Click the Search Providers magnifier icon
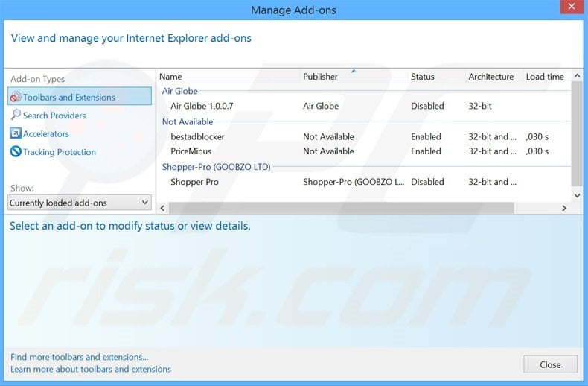 (x=16, y=115)
